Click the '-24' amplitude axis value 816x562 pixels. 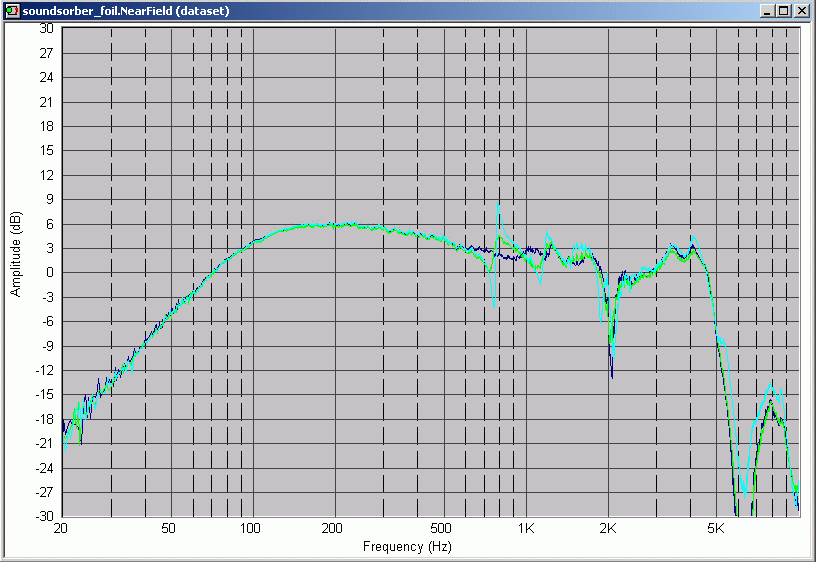44,468
